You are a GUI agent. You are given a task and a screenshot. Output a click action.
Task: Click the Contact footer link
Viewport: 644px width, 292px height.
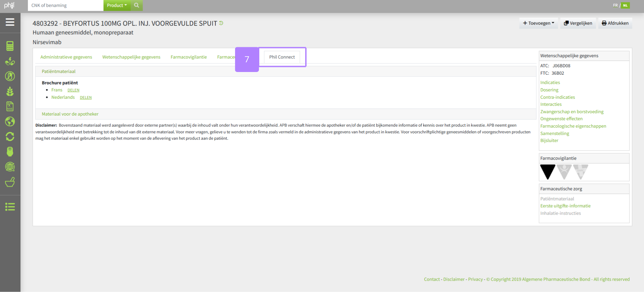pos(432,279)
